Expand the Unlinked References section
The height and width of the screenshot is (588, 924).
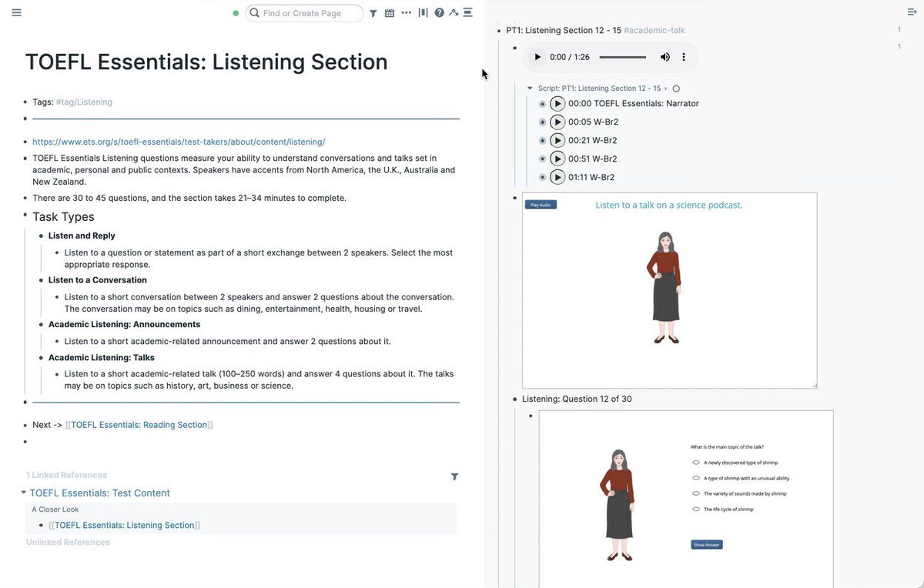[68, 542]
